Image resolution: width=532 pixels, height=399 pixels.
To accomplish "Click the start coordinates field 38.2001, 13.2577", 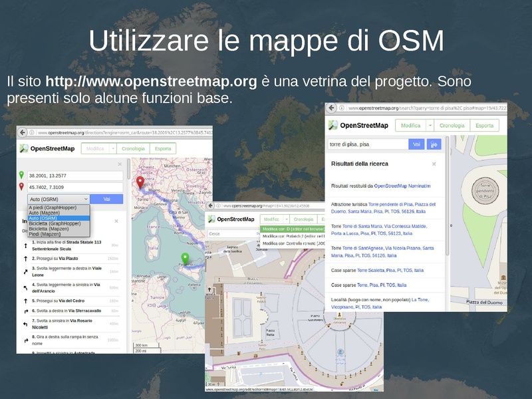I will click(74, 176).
